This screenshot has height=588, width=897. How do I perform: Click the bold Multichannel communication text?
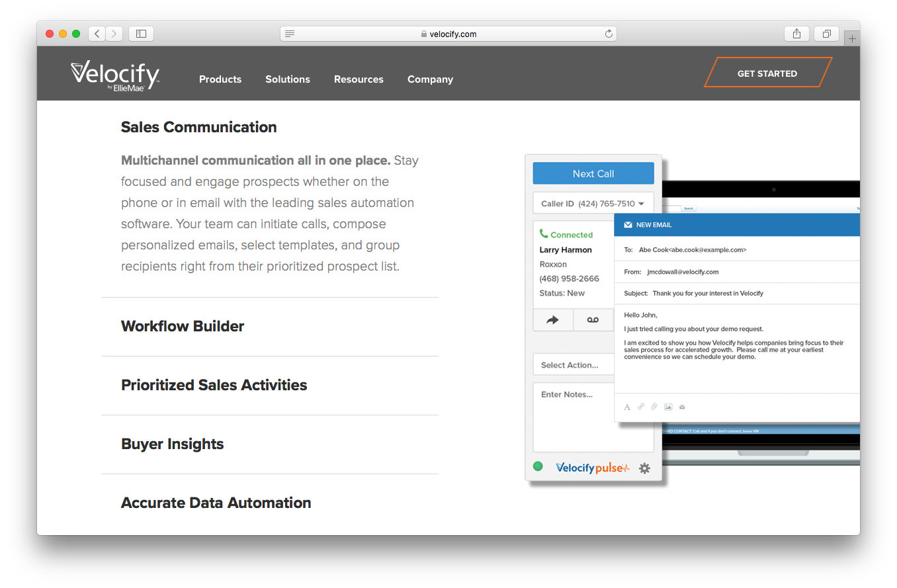point(256,160)
